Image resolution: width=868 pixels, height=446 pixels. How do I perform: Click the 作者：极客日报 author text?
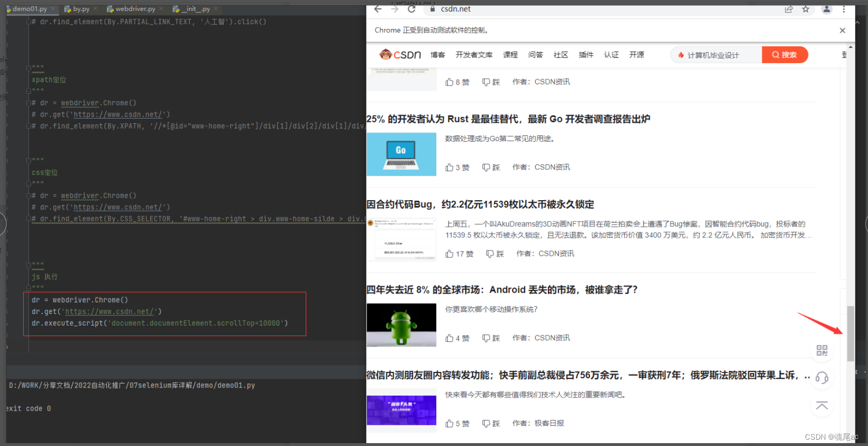(538, 423)
